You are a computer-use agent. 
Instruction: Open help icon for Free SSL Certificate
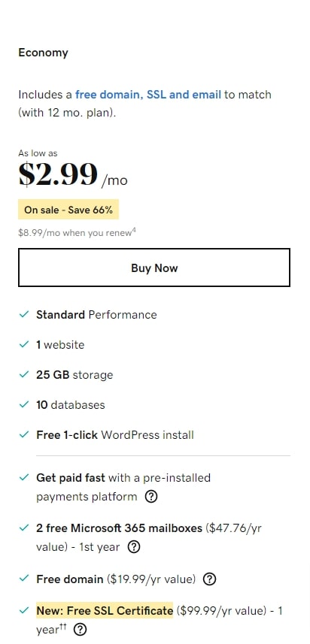(81, 629)
